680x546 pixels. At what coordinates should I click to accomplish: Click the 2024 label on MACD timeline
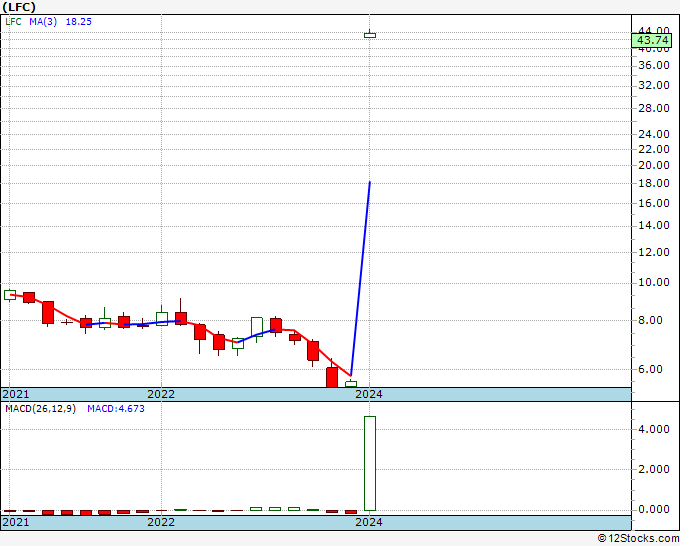click(369, 522)
